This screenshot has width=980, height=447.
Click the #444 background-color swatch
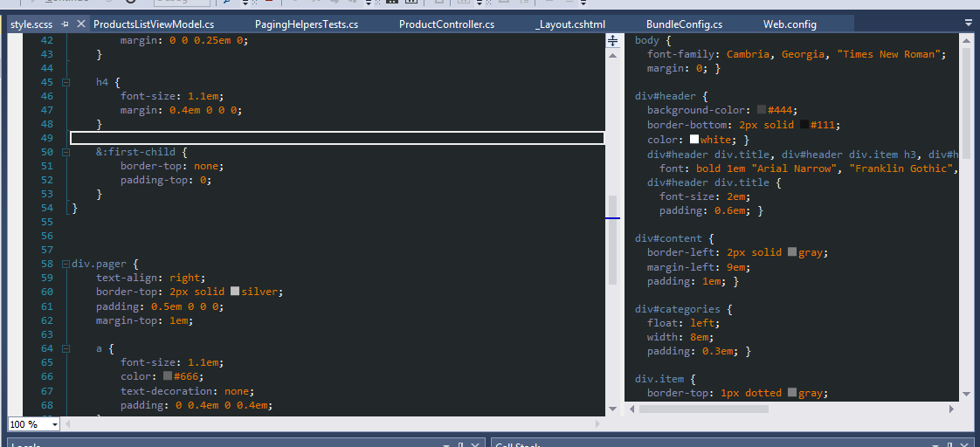[x=762, y=110]
